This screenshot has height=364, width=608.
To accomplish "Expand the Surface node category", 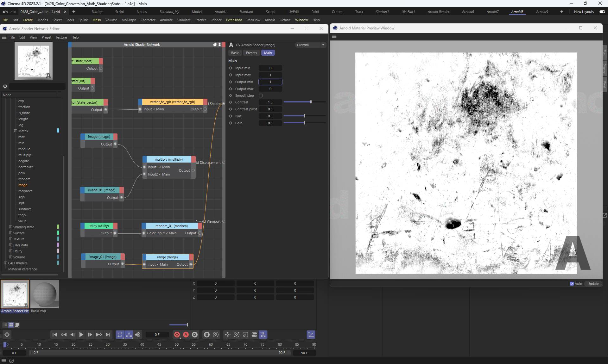I will (10, 233).
